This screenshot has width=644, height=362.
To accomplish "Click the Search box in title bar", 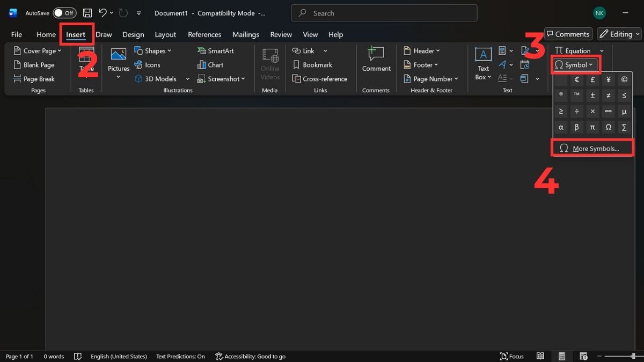I will [x=384, y=13].
